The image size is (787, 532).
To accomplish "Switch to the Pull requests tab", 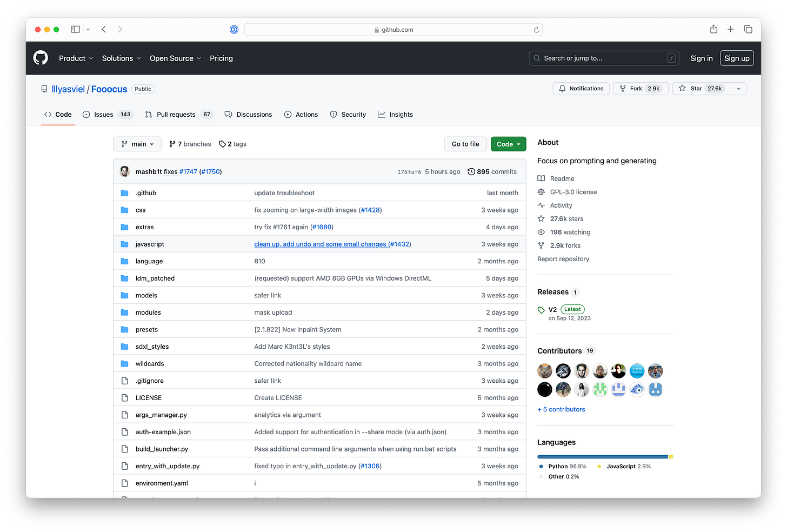I will coord(178,115).
